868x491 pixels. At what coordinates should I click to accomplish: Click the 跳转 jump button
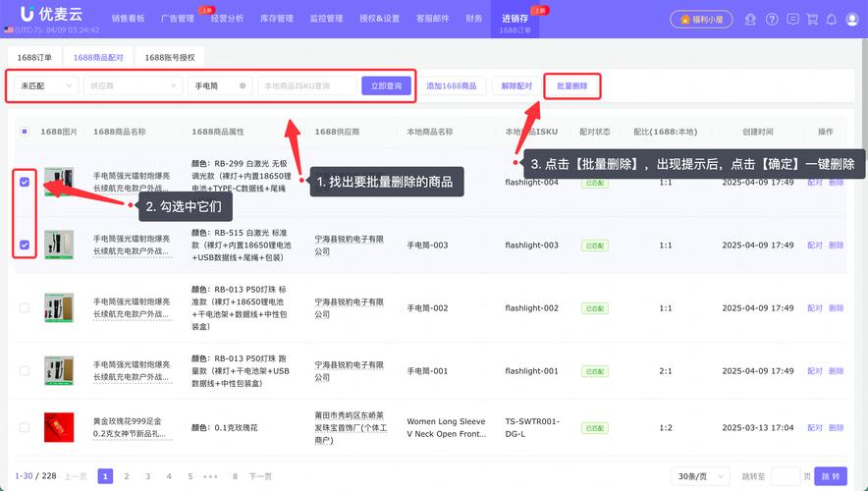point(831,476)
